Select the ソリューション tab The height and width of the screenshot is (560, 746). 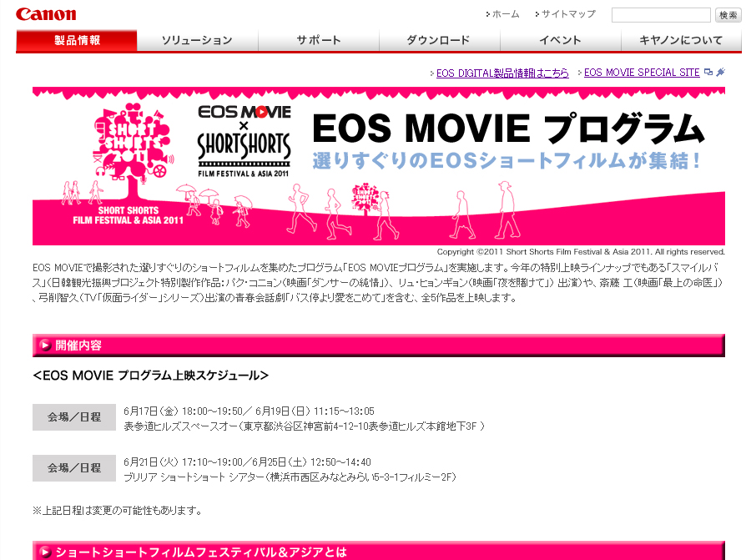tap(198, 40)
